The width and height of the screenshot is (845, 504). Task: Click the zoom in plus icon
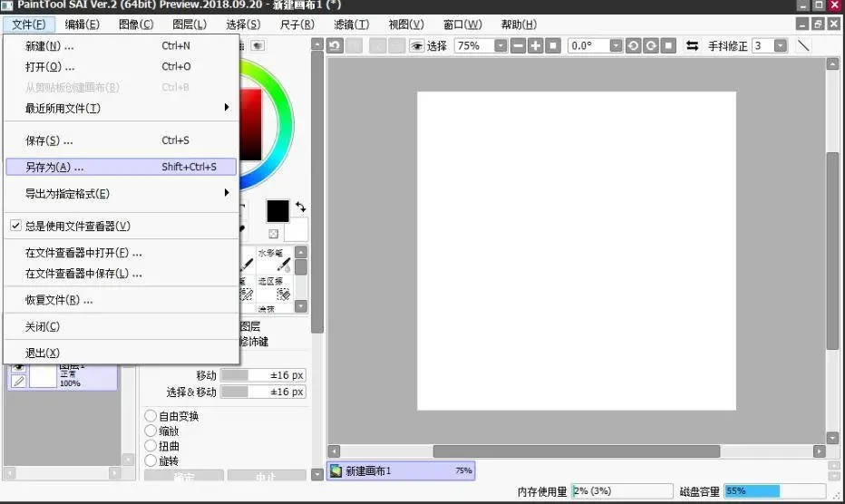(x=536, y=46)
